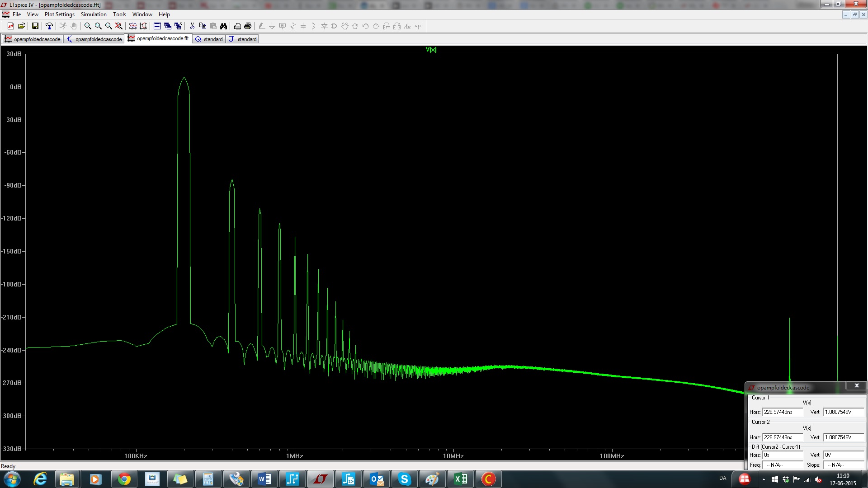Click the V[x] trace label
This screenshot has height=488, width=868.
tap(431, 50)
